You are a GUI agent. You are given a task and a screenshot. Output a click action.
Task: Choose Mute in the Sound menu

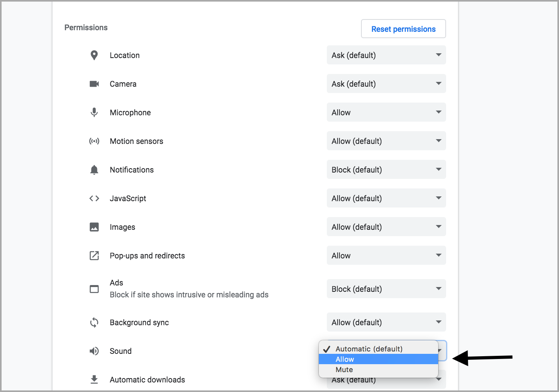pos(378,370)
